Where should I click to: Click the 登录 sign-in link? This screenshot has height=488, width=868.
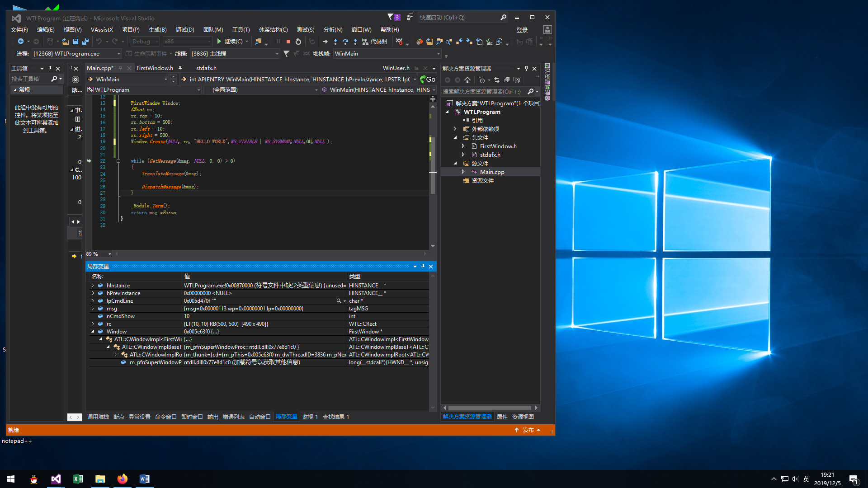(522, 30)
